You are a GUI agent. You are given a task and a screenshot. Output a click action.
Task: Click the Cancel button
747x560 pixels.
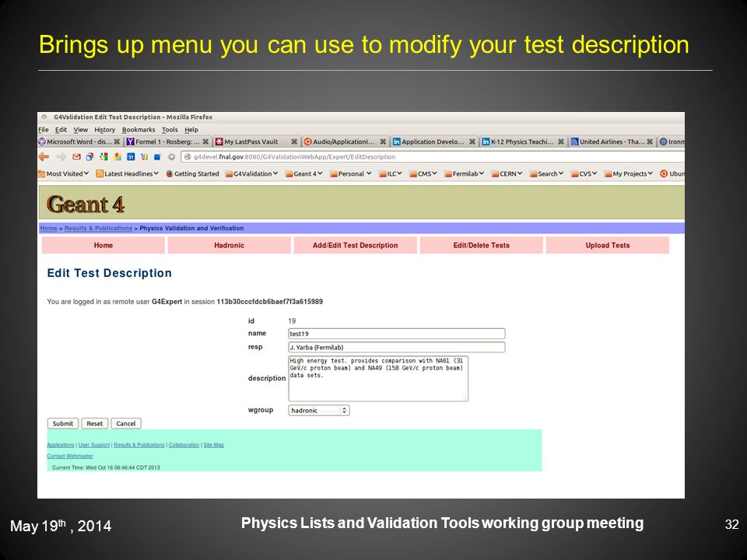coord(126,423)
